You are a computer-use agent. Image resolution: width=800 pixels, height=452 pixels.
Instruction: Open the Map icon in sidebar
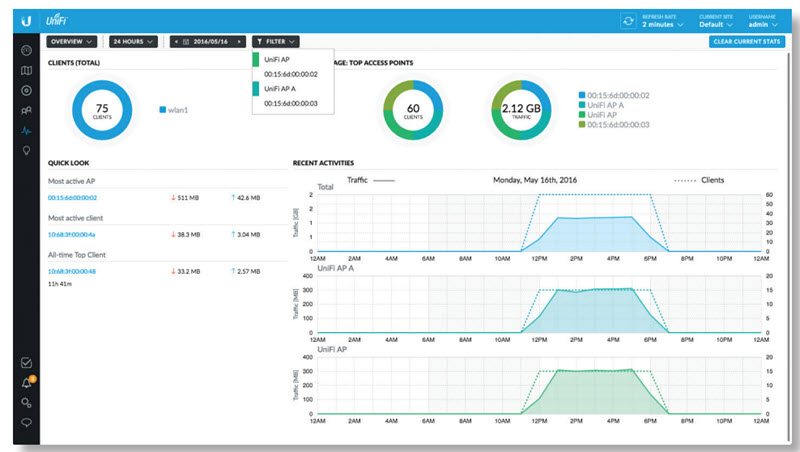(x=26, y=70)
